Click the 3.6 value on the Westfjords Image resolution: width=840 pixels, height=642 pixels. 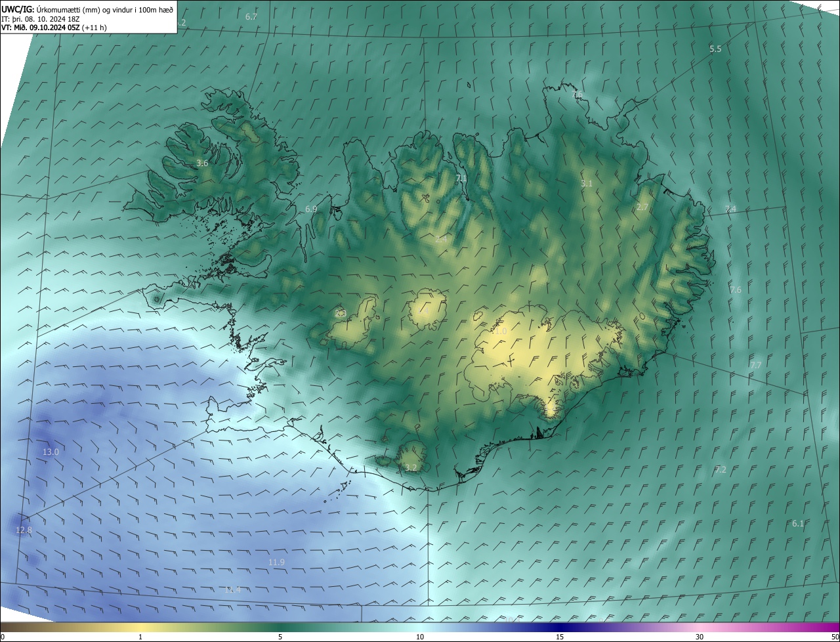coord(202,163)
